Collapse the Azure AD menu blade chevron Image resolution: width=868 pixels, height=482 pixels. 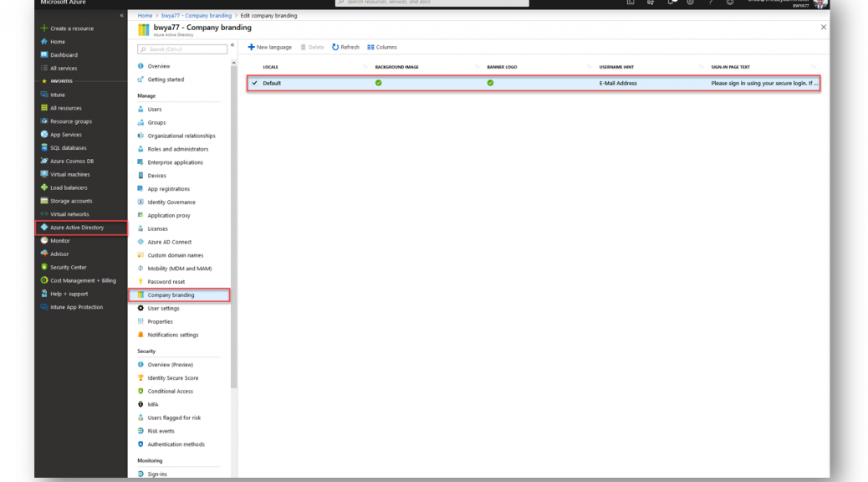coord(232,45)
